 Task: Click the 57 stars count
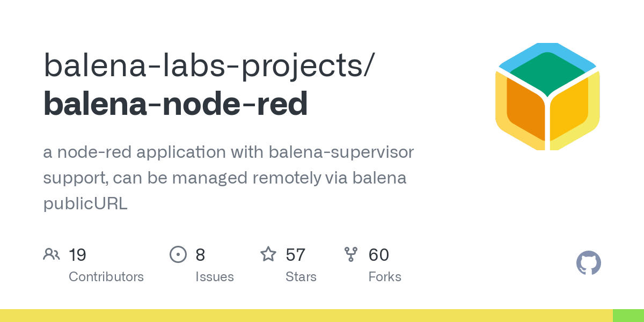point(296,254)
